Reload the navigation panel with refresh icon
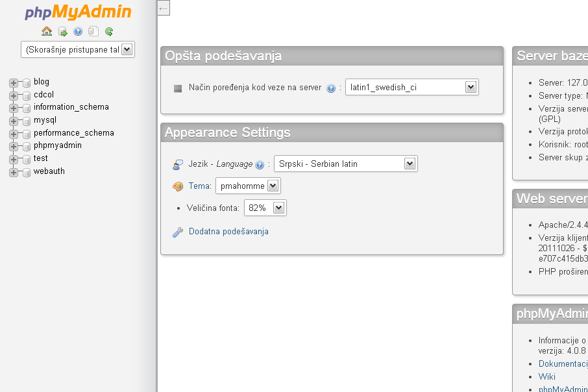This screenshot has width=588, height=392. pos(109,32)
